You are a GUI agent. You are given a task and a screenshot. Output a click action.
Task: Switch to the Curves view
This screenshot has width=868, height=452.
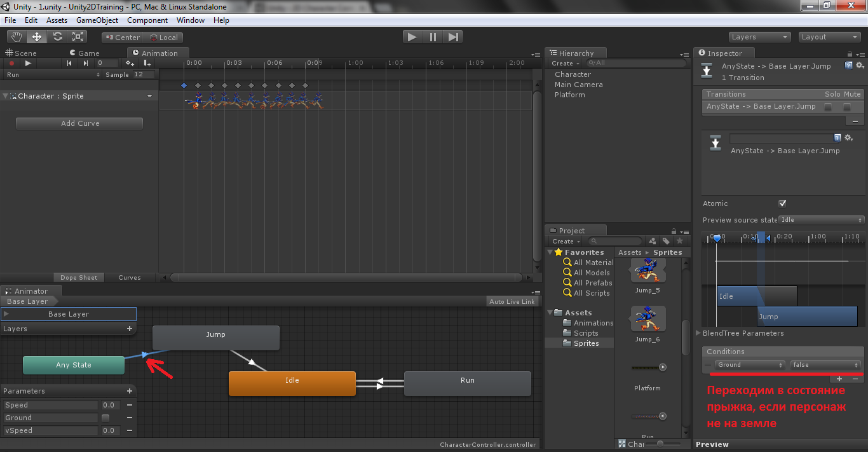click(x=130, y=277)
